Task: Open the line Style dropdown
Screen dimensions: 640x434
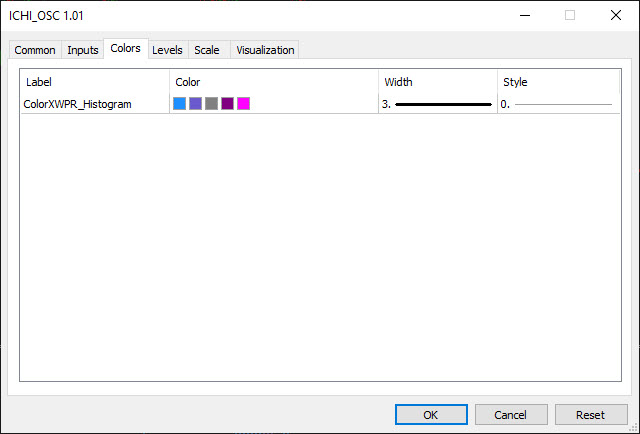Action: tap(557, 103)
